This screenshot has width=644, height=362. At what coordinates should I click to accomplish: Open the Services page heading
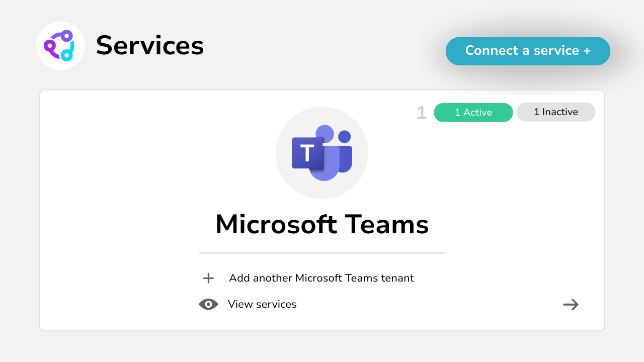[150, 45]
